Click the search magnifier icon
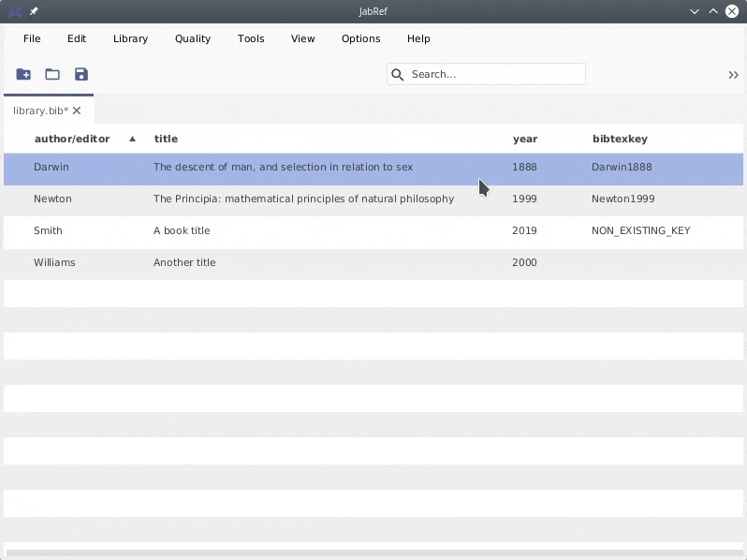 (398, 75)
